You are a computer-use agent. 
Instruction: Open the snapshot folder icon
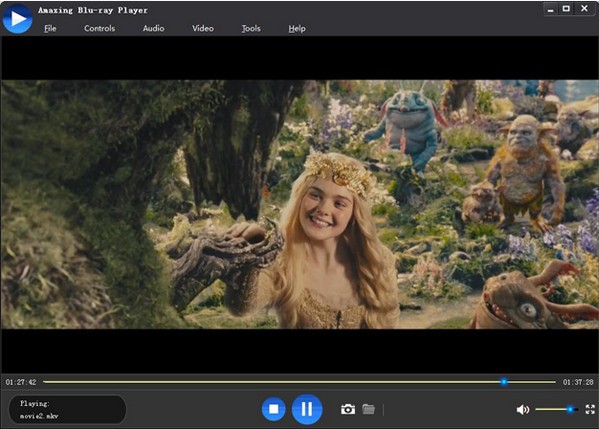(368, 409)
